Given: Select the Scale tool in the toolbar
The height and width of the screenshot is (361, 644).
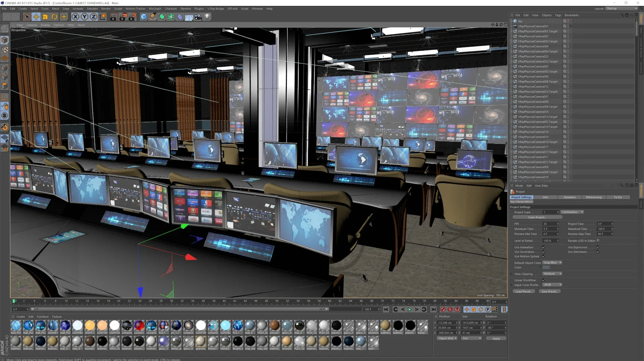Looking at the screenshot, I should pos(45,16).
